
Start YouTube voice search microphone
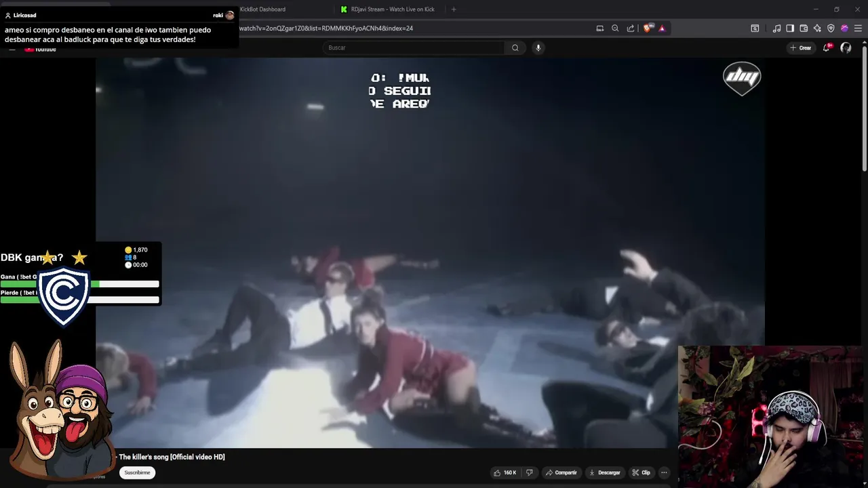(x=538, y=47)
